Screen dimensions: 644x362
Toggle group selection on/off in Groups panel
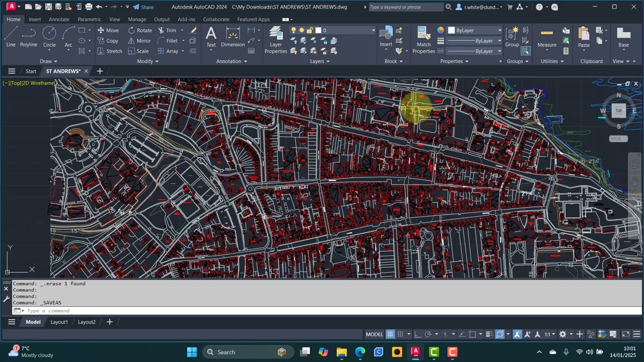coord(526,51)
